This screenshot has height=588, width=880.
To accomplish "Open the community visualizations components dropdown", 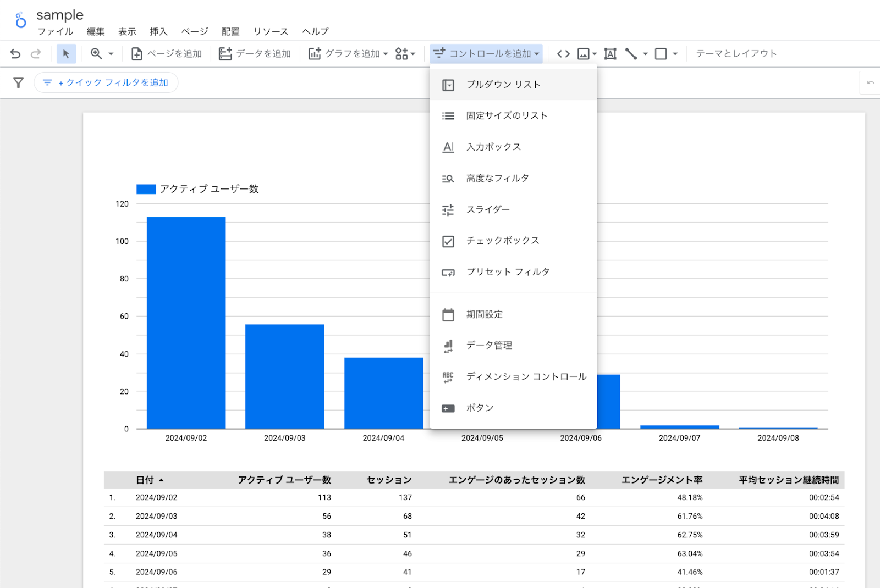I will tap(405, 54).
